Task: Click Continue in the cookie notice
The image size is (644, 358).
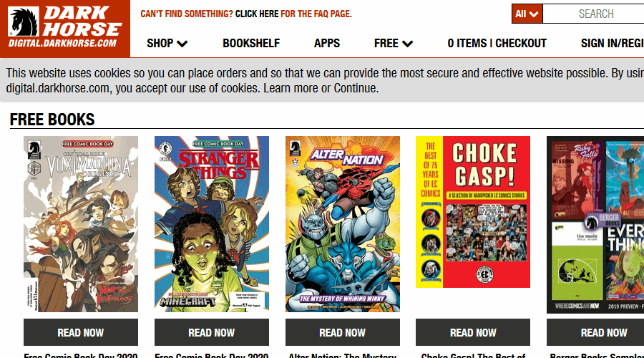Action: pyautogui.click(x=355, y=88)
